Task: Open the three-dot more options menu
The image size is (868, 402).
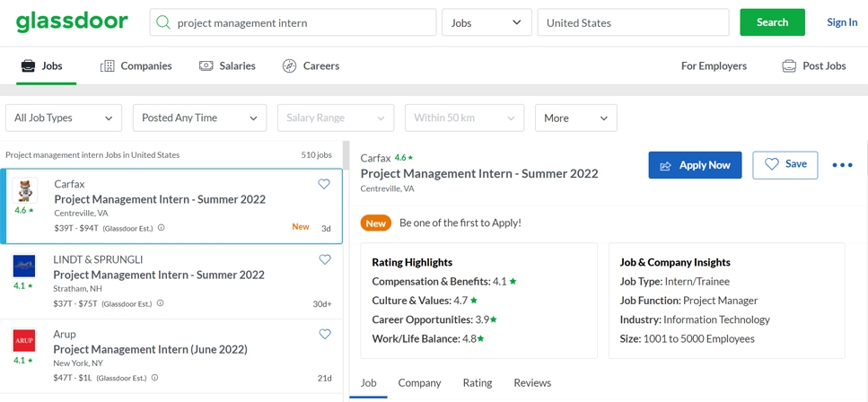Action: click(x=842, y=165)
